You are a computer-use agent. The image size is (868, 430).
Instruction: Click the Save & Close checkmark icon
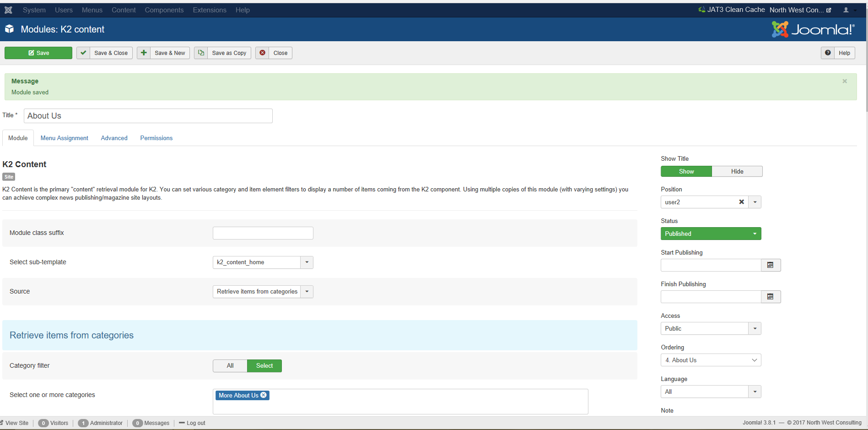tap(83, 53)
